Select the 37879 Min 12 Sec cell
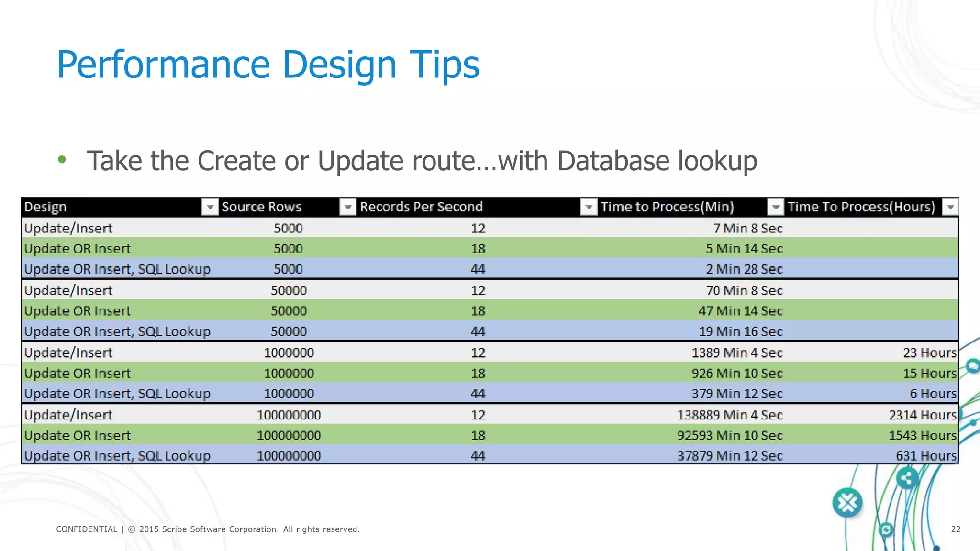980x551 pixels. [x=729, y=456]
